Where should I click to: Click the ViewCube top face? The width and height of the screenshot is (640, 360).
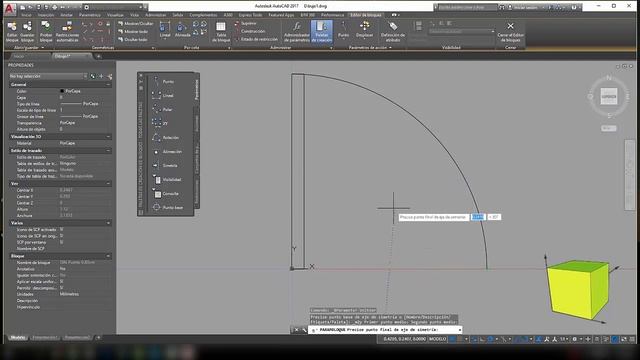click(609, 96)
